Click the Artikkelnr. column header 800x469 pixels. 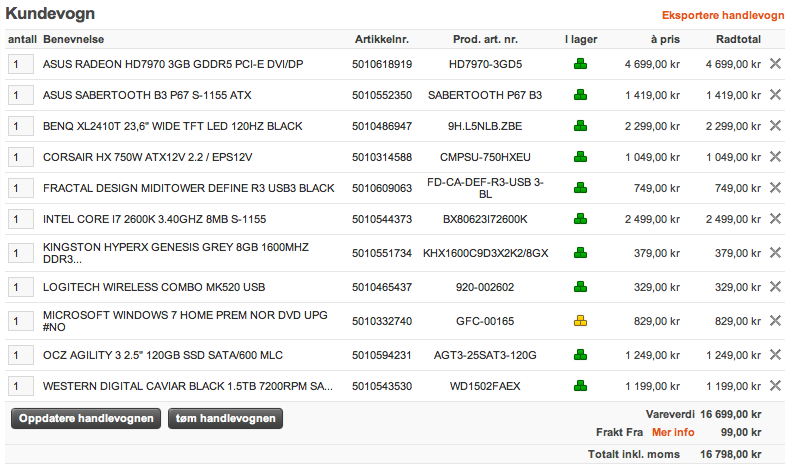[382, 39]
